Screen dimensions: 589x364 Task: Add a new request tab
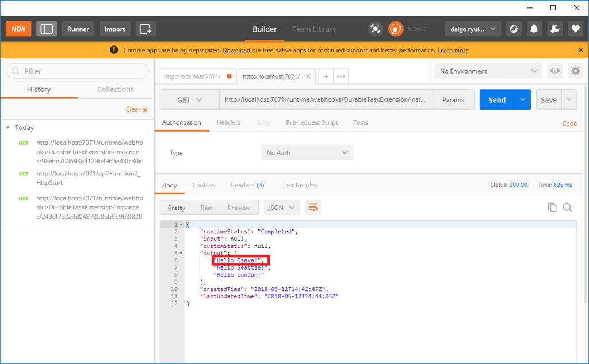point(326,76)
